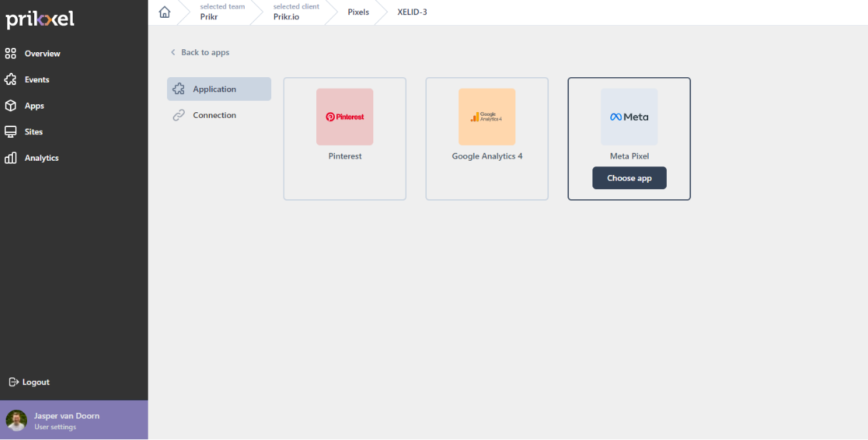Click the home icon in breadcrumb
This screenshot has height=440, width=868.
(x=165, y=12)
